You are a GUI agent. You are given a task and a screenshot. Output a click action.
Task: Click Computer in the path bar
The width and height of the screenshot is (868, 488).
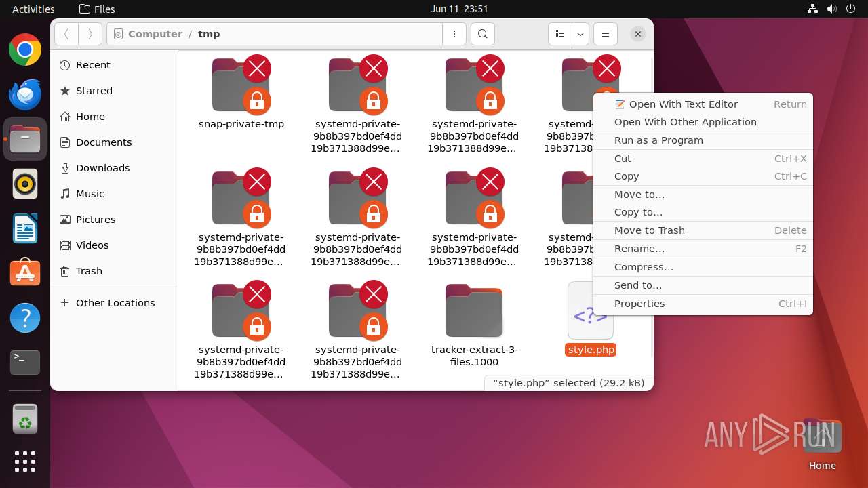(155, 34)
